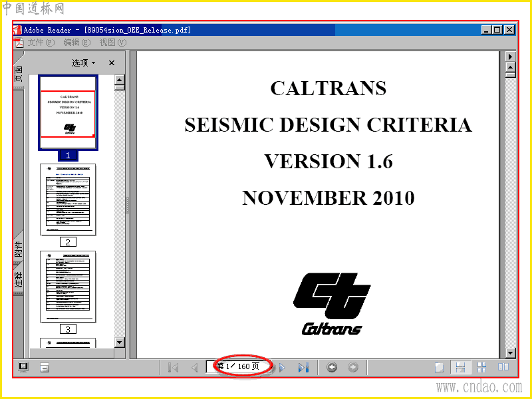Viewport: 532px width, 399px height.
Task: Expand toolbar arrow at top right
Action: click(510, 57)
